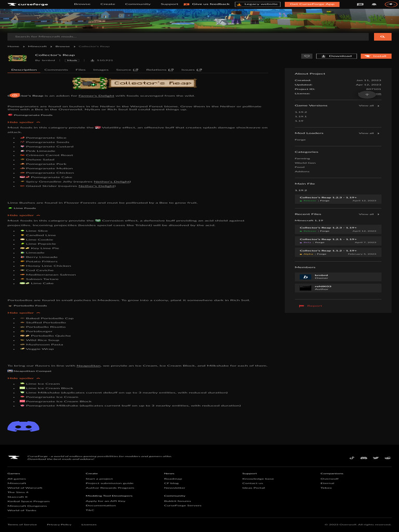The height and width of the screenshot is (532, 399).
Task: Click the orange floating feedback badge
Action: tap(14, 96)
